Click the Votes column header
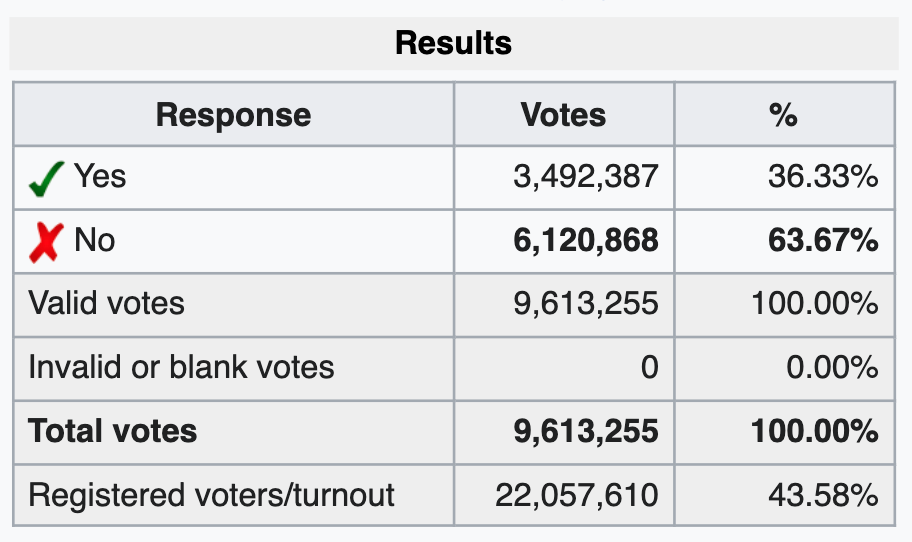 564,115
